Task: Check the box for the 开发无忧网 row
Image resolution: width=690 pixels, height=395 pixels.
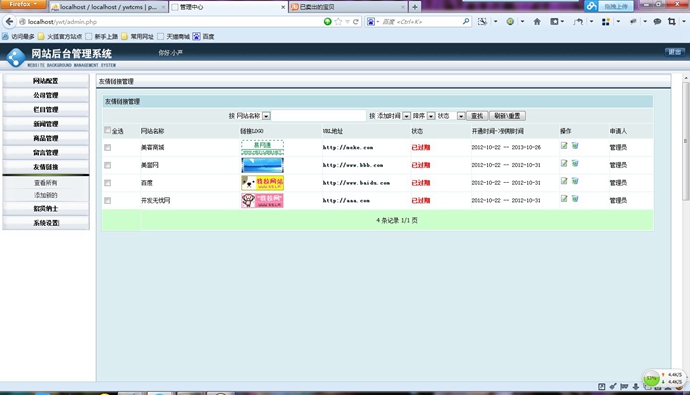Action: (107, 201)
